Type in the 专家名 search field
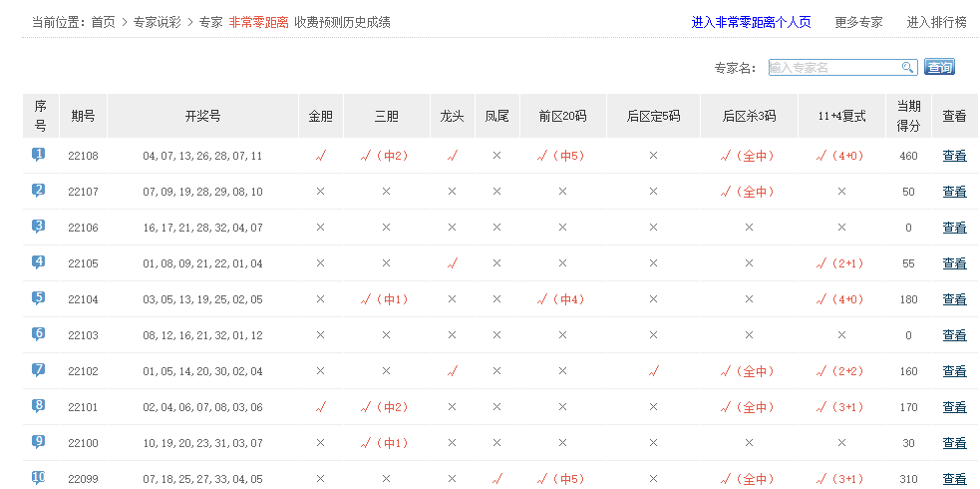 833,68
